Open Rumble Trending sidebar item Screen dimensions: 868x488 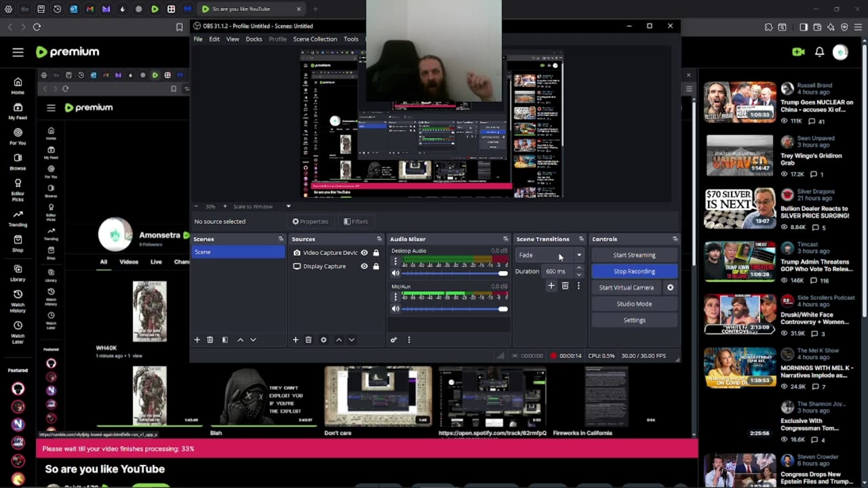(x=18, y=218)
